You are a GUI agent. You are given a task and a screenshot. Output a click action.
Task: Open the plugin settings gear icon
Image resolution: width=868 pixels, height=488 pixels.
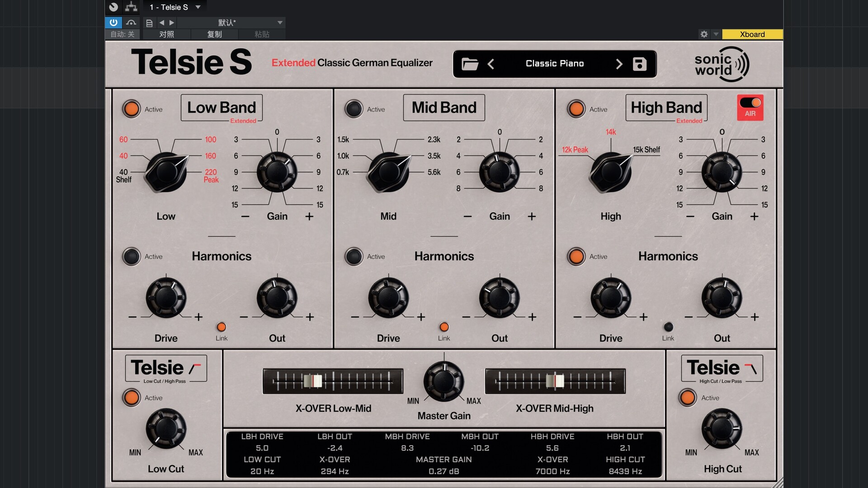tap(704, 34)
